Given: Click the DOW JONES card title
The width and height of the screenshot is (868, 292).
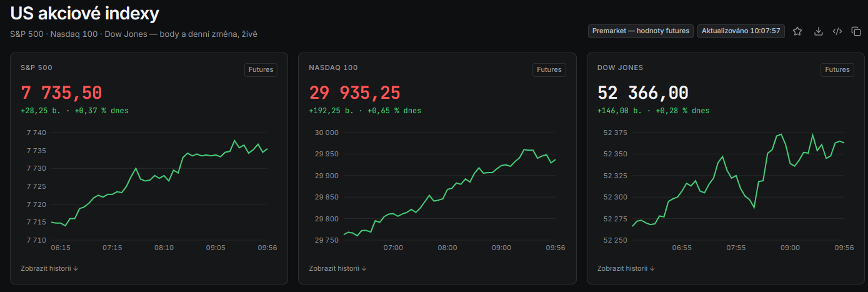Looking at the screenshot, I should pos(620,68).
